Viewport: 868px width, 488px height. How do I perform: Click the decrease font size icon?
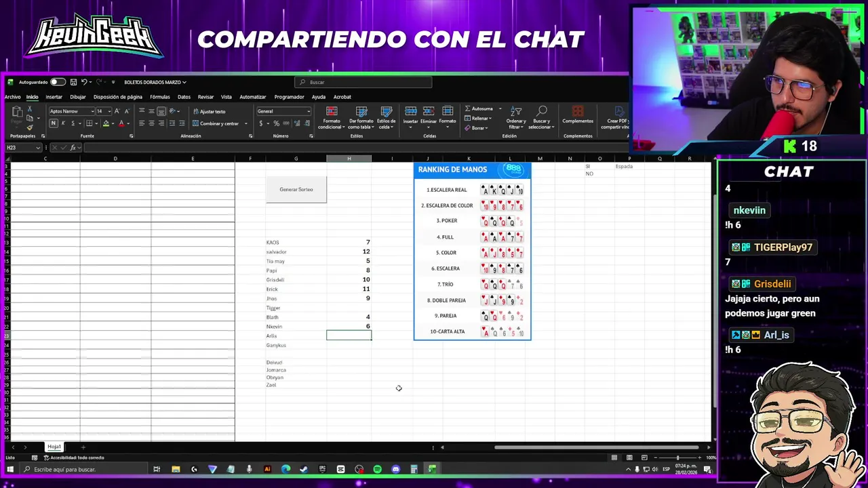tap(126, 111)
